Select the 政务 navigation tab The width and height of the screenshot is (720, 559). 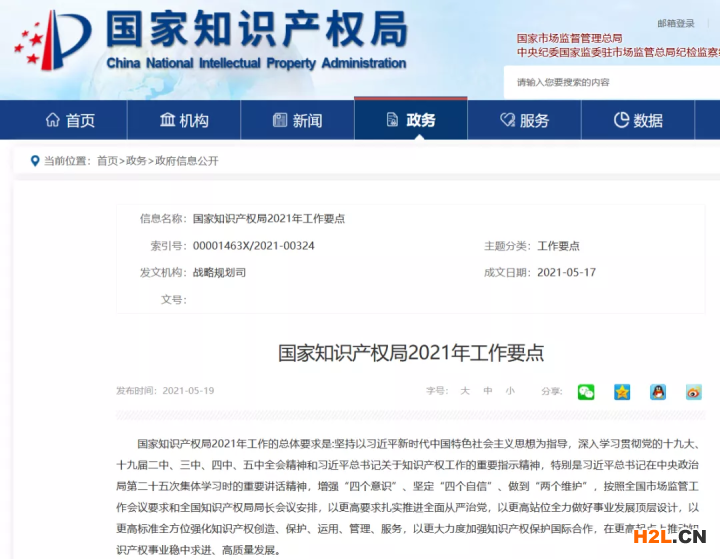(x=410, y=120)
